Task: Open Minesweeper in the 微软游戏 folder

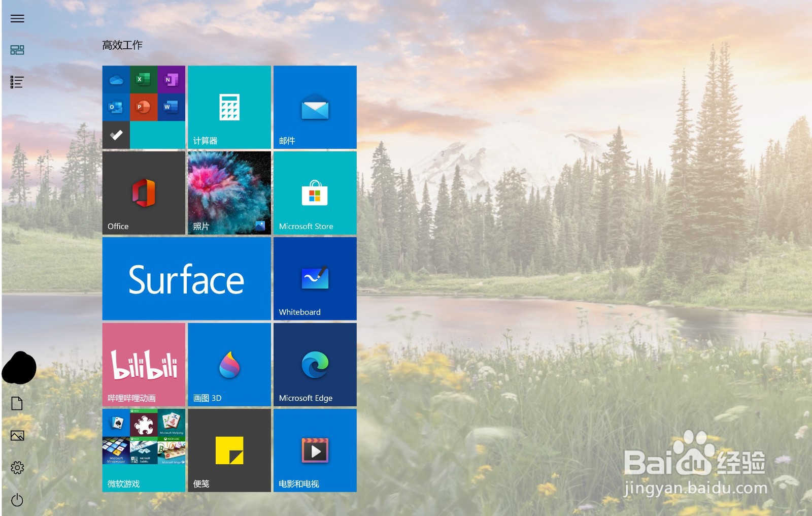Action: click(x=116, y=450)
